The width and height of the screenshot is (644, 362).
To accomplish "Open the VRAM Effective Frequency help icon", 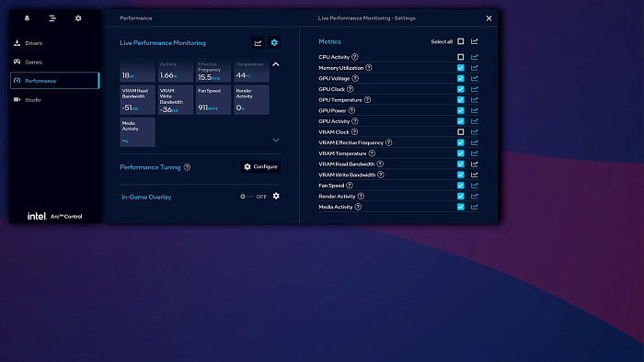I will (x=388, y=142).
